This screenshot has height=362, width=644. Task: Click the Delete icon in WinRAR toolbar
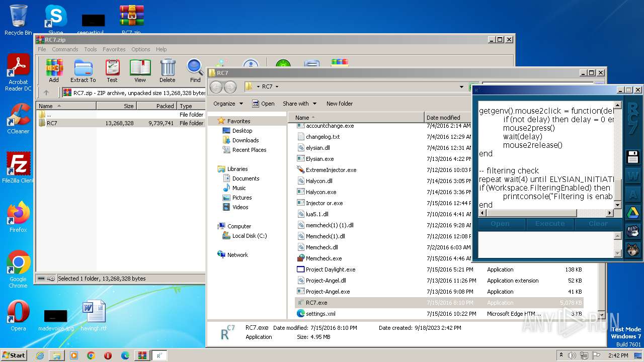tap(168, 70)
